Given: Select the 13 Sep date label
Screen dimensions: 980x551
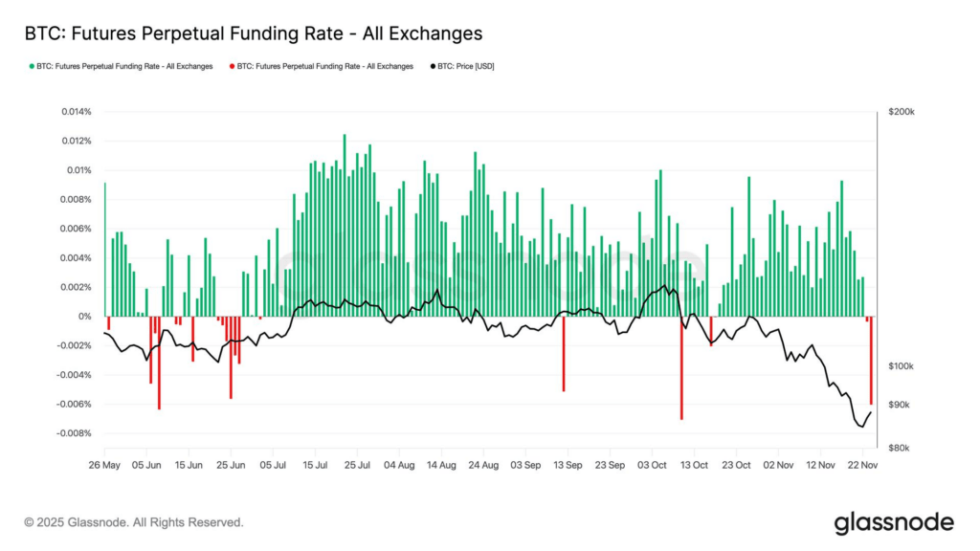Looking at the screenshot, I should tap(568, 466).
